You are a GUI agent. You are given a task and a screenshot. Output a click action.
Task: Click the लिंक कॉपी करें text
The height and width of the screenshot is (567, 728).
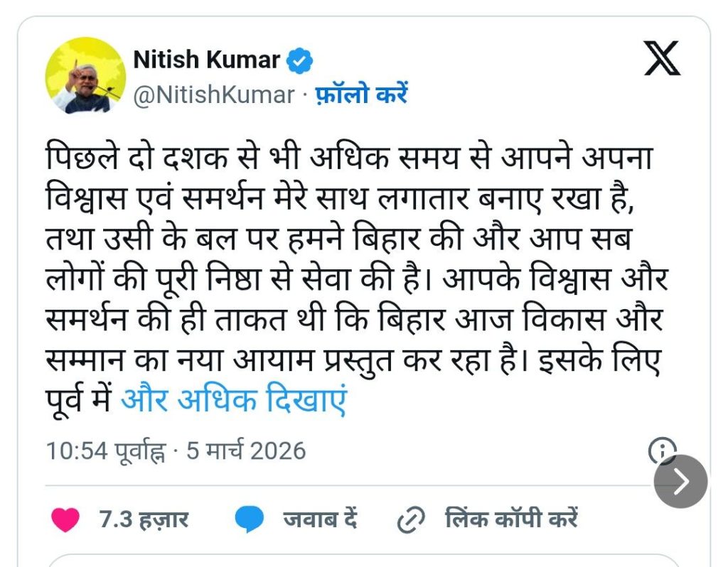511,519
